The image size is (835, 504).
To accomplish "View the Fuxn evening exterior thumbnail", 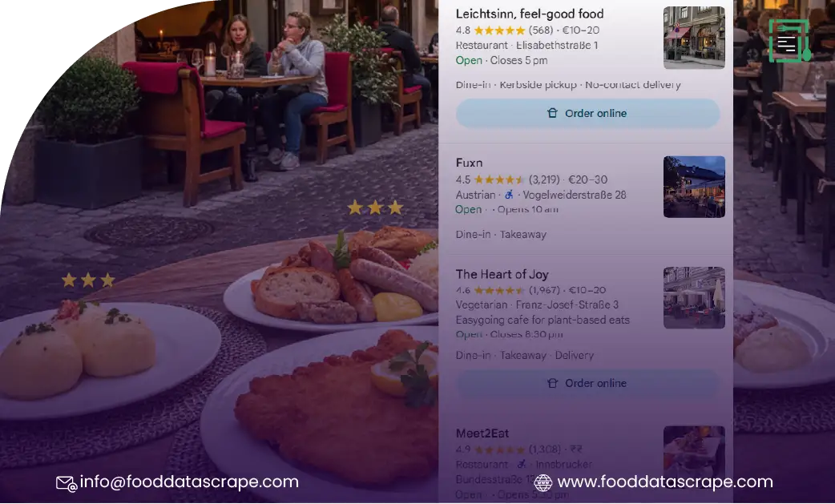I will point(694,187).
